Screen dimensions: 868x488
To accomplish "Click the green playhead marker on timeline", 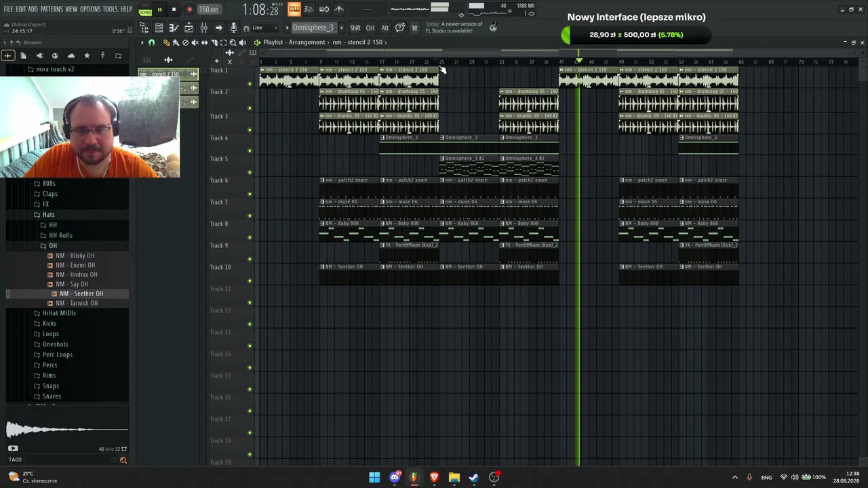I will click(x=579, y=61).
